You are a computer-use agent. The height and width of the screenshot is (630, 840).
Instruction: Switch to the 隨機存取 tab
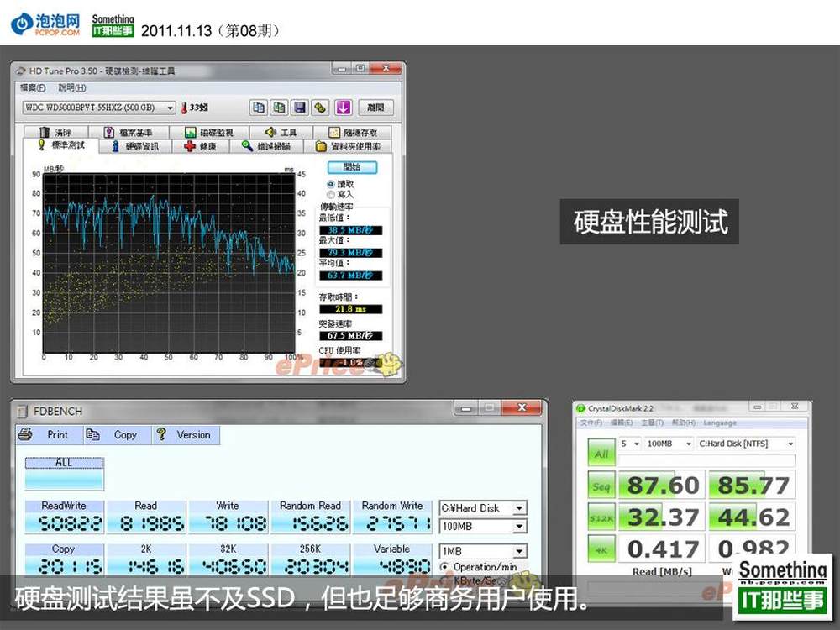pos(353,132)
